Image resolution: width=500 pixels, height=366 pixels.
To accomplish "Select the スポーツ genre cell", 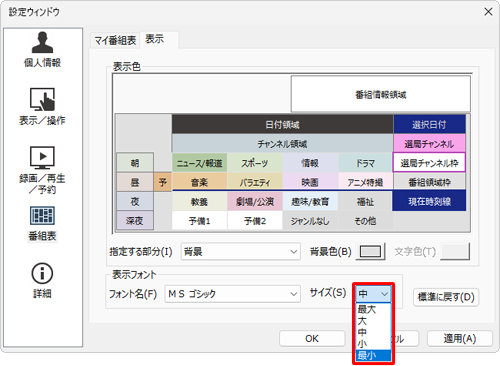I will [255, 163].
